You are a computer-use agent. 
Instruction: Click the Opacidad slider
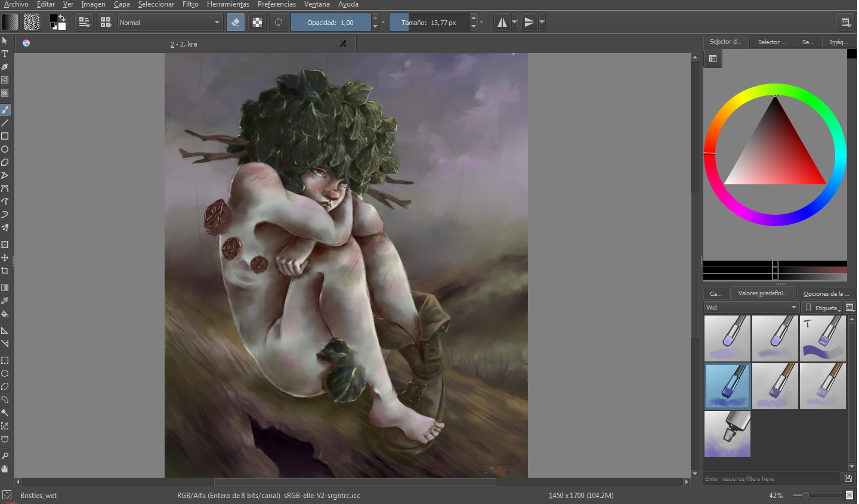330,23
